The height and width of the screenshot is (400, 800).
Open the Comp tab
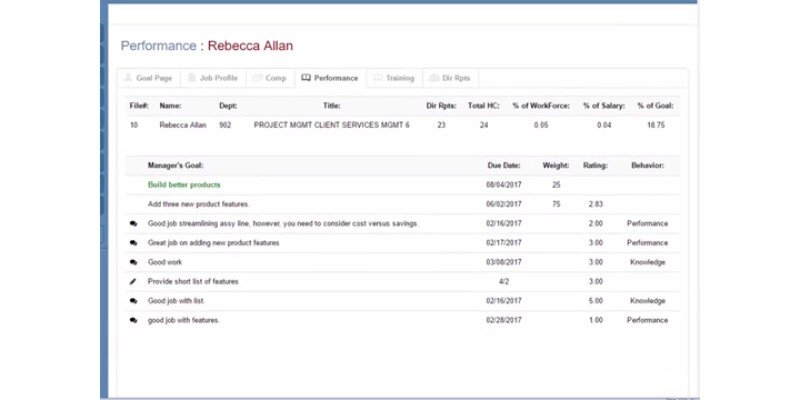[x=270, y=78]
